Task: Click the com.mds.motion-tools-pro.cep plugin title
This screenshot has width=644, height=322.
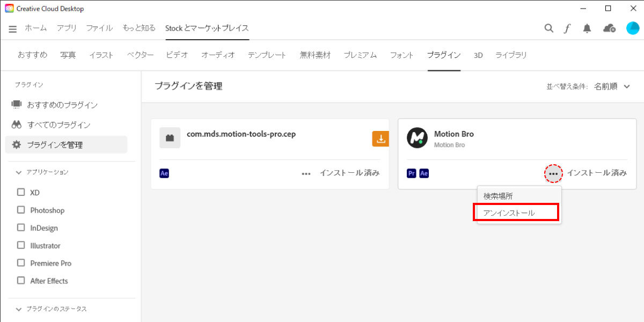Action: pos(241,134)
